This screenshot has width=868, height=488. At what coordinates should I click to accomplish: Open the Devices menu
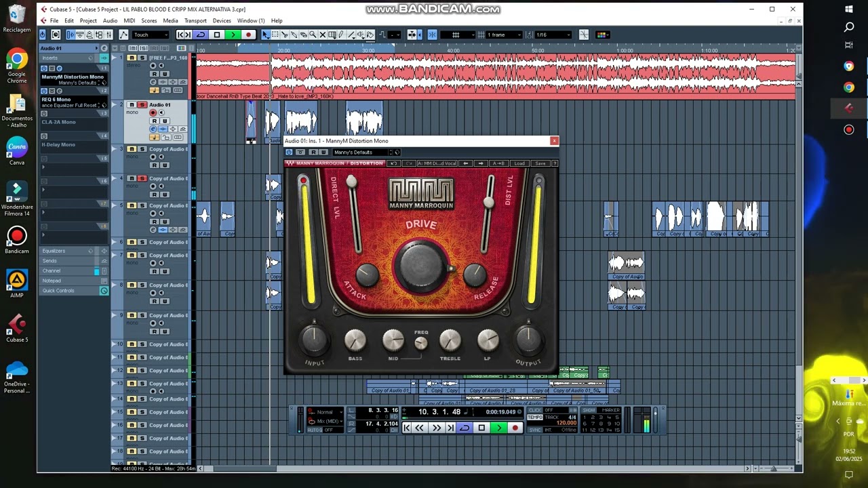pos(222,21)
